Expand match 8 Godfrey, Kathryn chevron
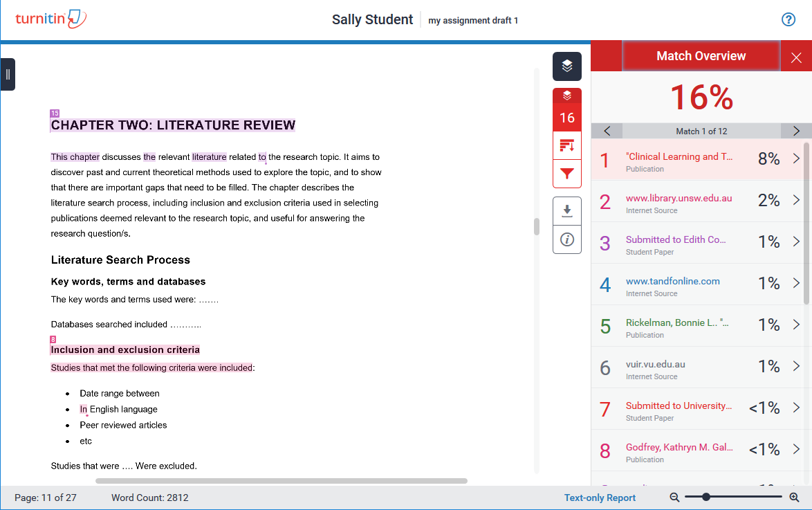Viewport: 812px width, 510px height. (796, 449)
